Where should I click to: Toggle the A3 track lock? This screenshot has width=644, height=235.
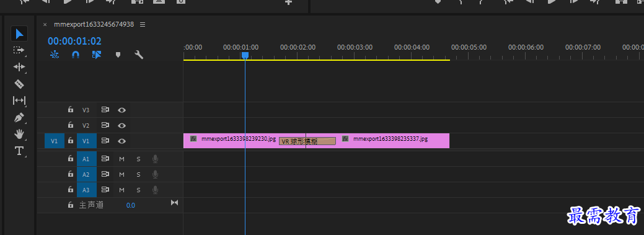71,189
